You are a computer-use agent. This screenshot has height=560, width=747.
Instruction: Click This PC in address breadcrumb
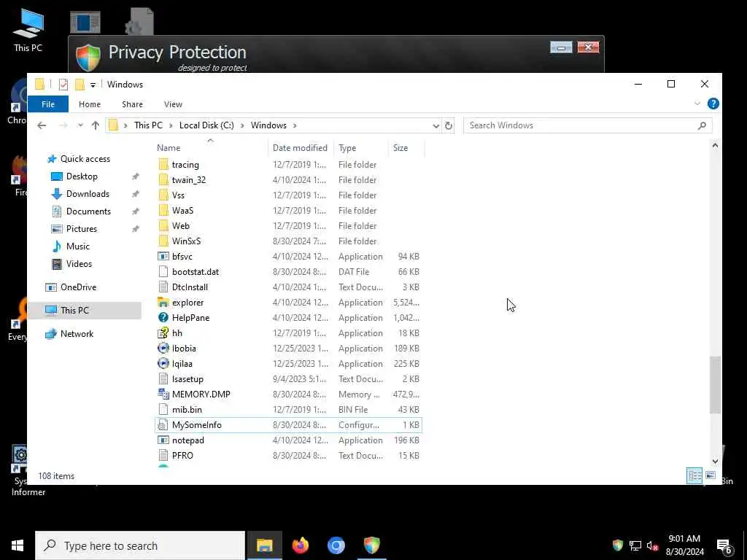pos(148,125)
